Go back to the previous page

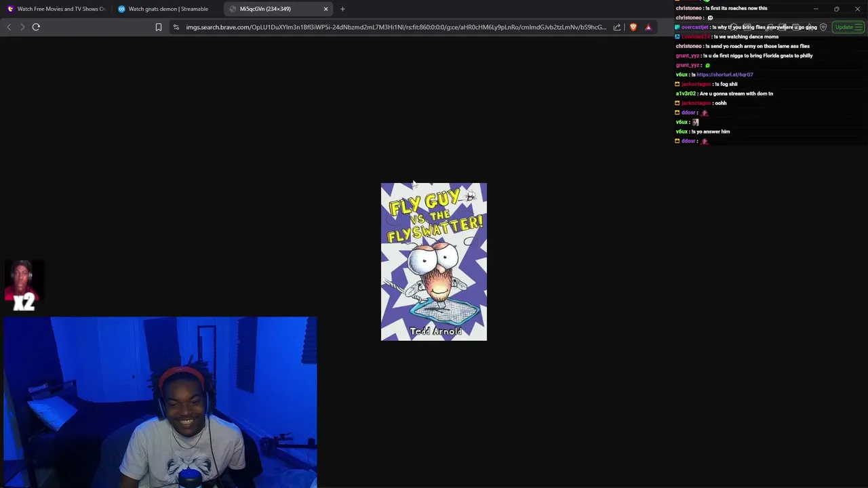point(9,27)
